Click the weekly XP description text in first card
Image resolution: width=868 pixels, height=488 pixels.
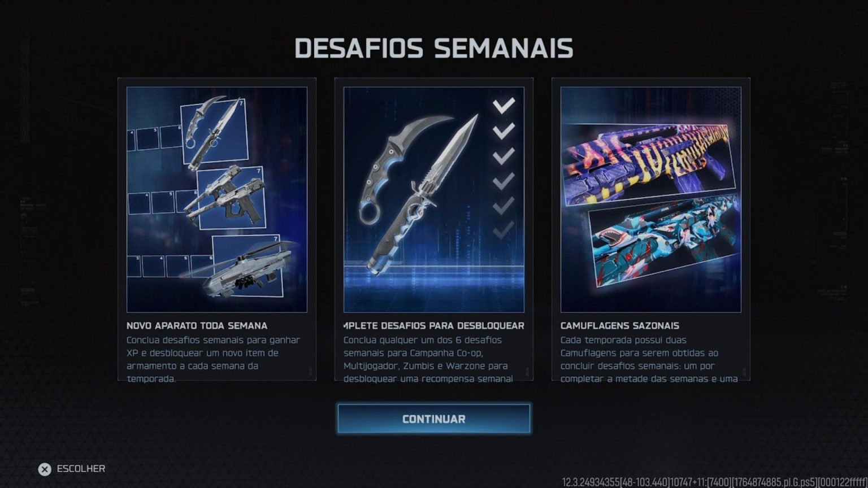(x=214, y=359)
